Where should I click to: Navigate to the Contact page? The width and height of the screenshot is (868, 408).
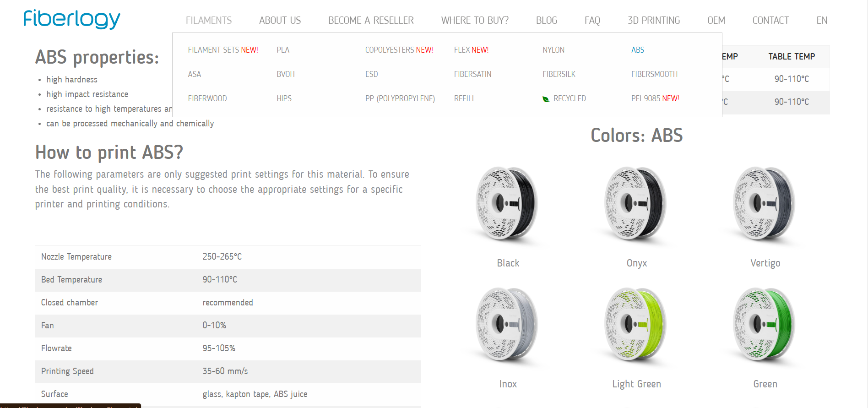tap(770, 21)
